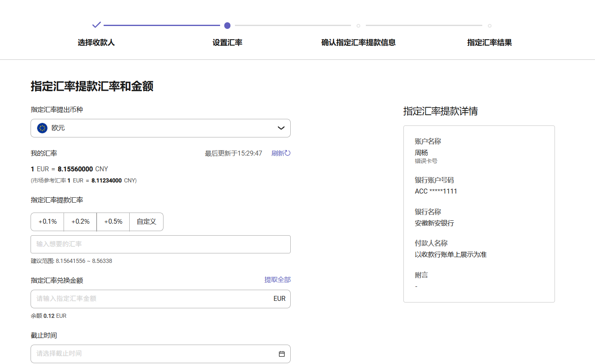Click the refresh arrow icon beside 刷新
This screenshot has width=595, height=364.
pos(288,153)
